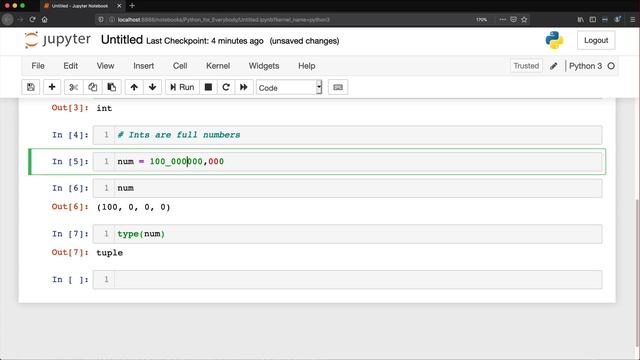Open a new browser tab
The width and height of the screenshot is (640, 360).
pyautogui.click(x=132, y=6)
